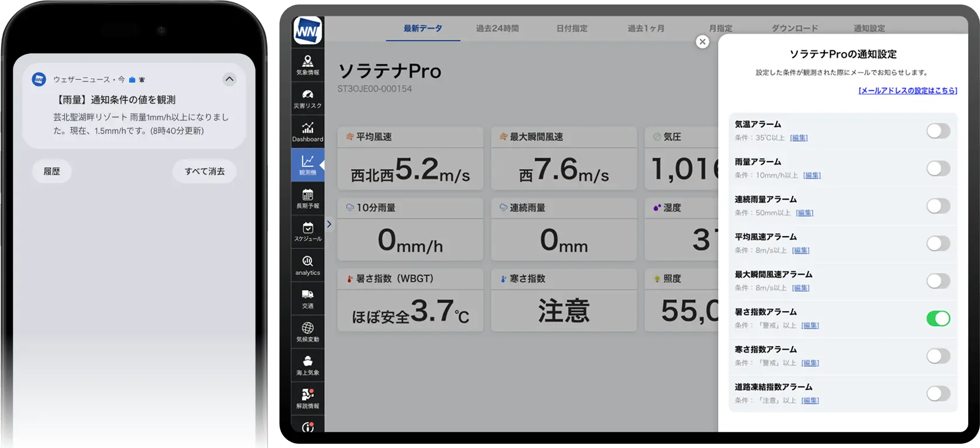This screenshot has height=448, width=980.
Task: Enable the 最大瞬間風速アラーム toggle
Action: (938, 281)
